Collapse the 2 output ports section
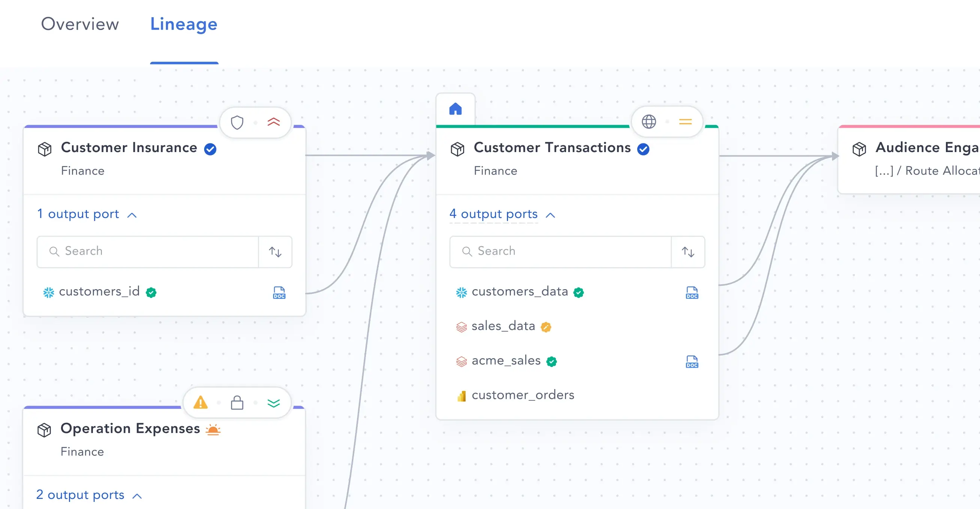The height and width of the screenshot is (509, 980). pos(89,495)
